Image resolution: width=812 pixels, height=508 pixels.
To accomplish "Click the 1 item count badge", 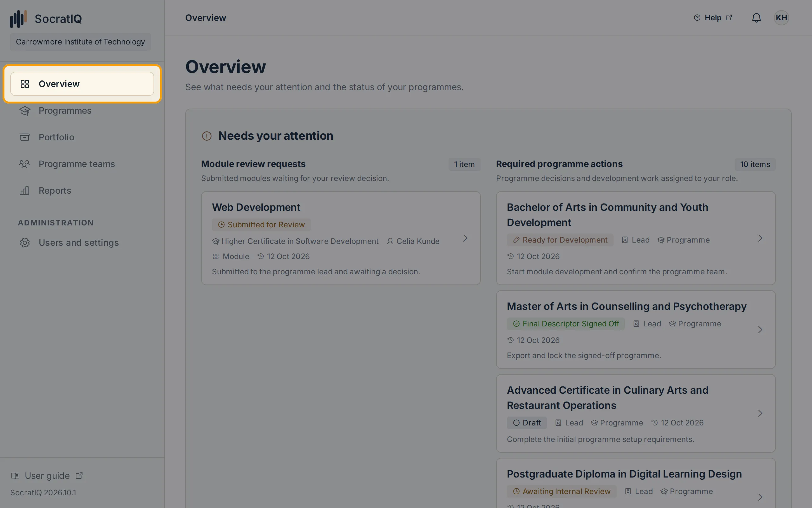I will point(464,164).
